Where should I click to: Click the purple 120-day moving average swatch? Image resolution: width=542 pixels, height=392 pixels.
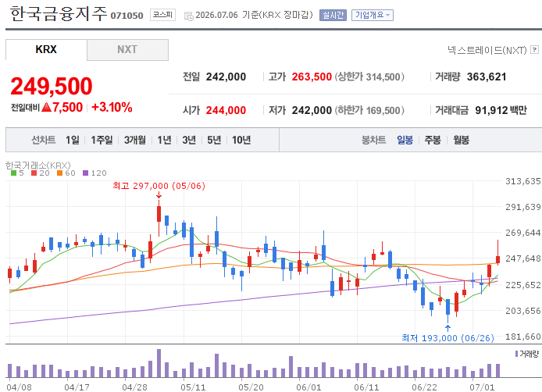pyautogui.click(x=85, y=173)
